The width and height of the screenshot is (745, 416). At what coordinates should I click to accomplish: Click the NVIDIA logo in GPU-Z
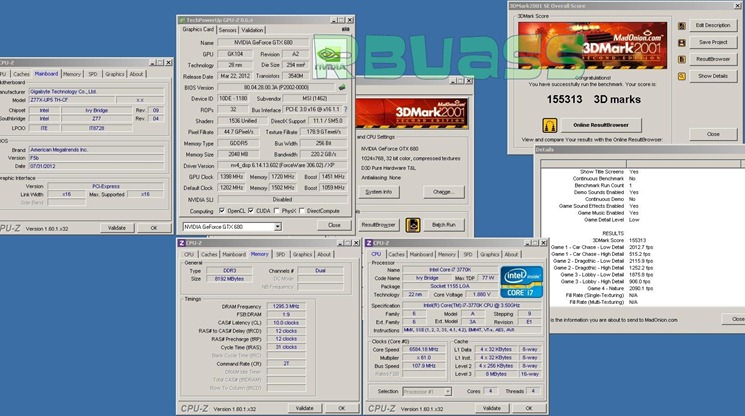tap(328, 56)
